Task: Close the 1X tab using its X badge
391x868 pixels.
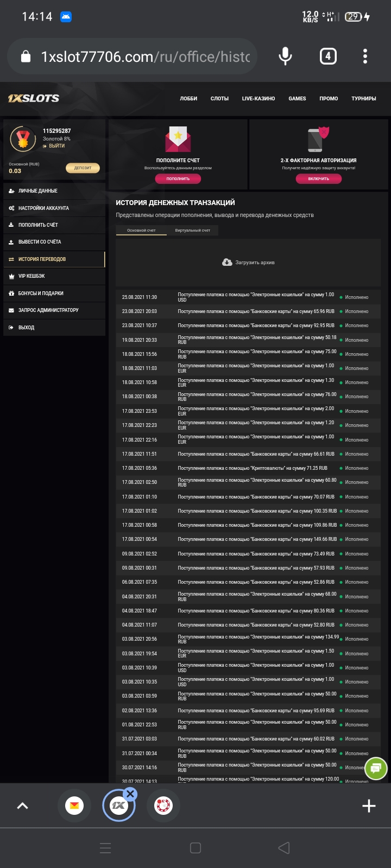Action: point(130,794)
